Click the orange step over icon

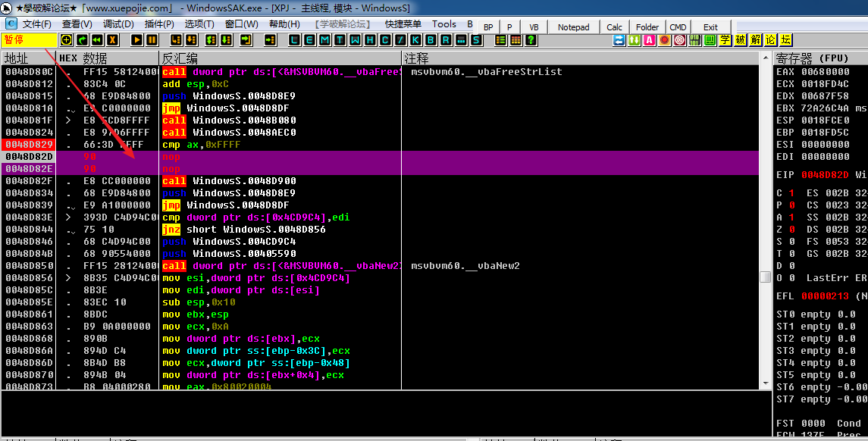[192, 40]
